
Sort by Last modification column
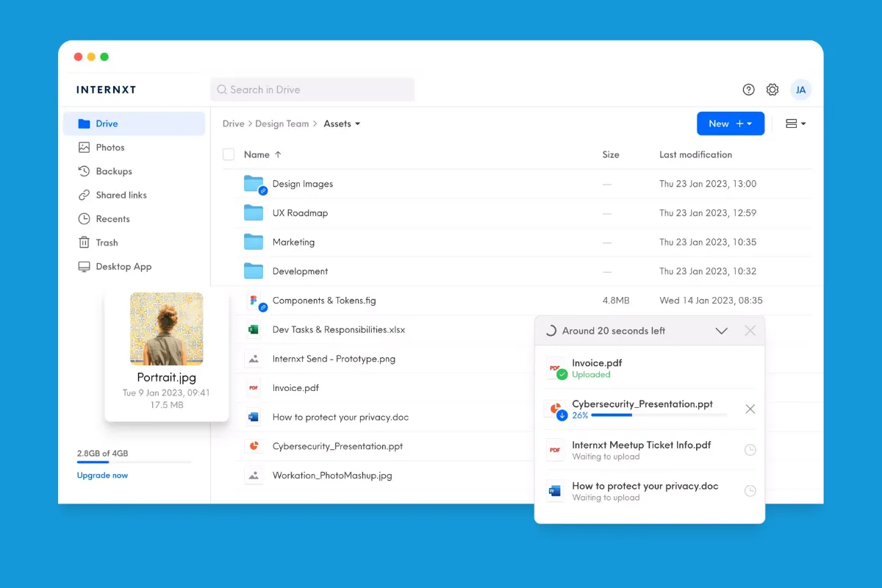(x=695, y=154)
